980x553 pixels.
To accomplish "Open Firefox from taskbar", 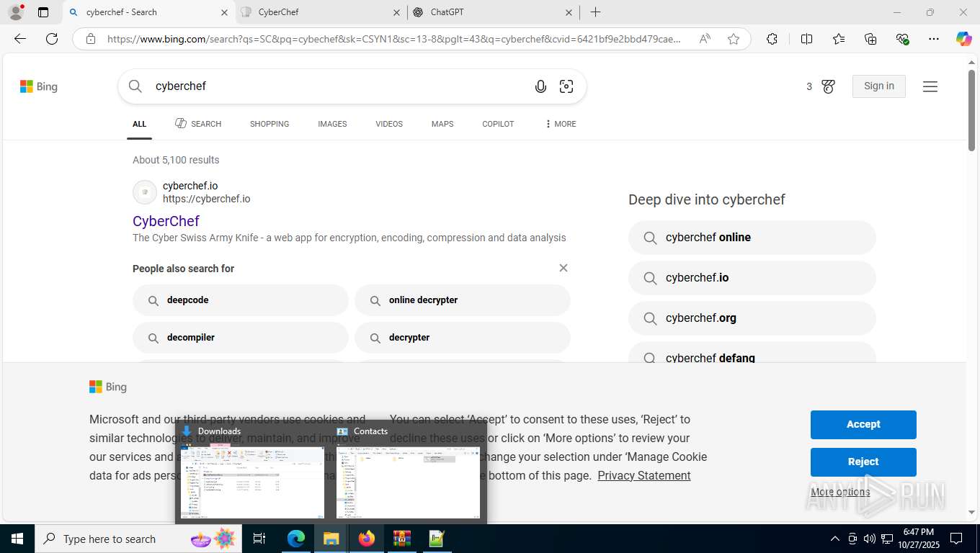I will click(367, 539).
